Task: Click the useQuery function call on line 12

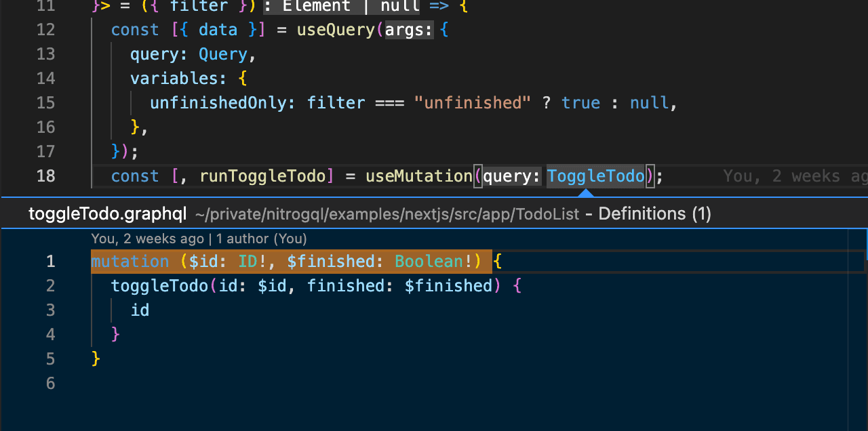Action: pos(337,29)
